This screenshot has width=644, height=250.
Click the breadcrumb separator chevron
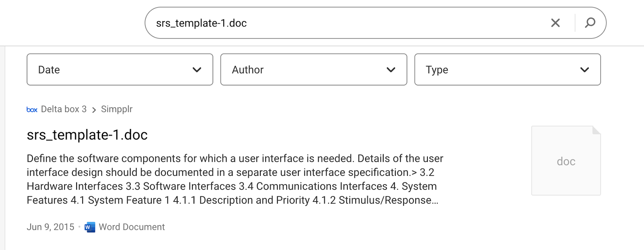click(94, 110)
